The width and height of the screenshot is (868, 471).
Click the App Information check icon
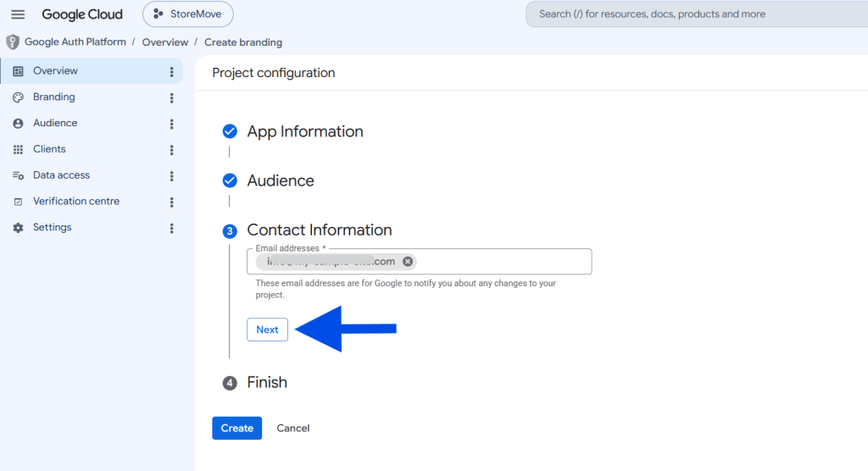(230, 131)
